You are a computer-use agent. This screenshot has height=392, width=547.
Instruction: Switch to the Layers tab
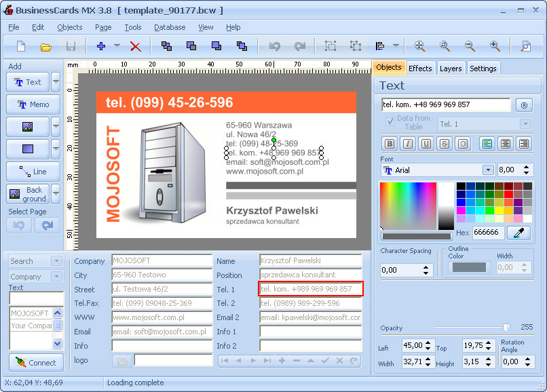point(450,68)
